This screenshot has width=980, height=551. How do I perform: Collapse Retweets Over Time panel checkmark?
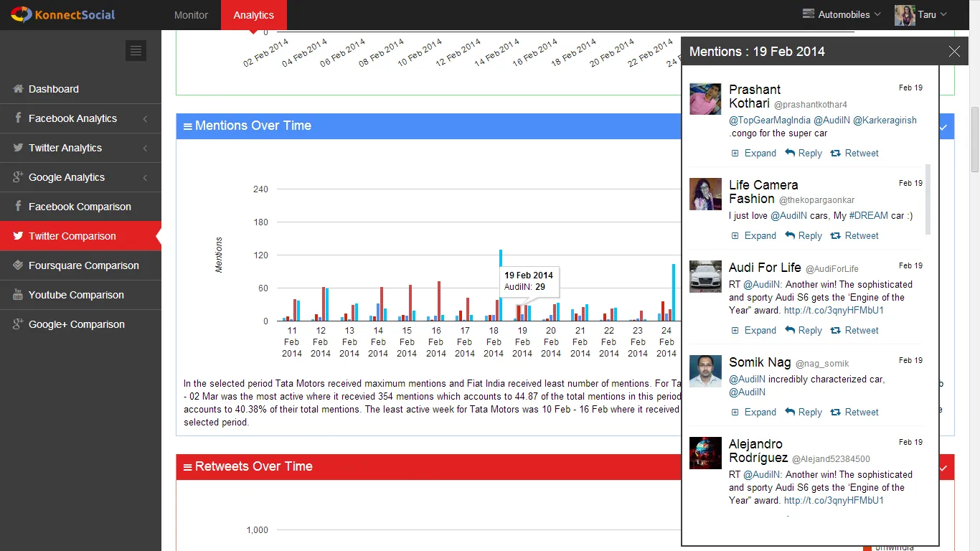pos(943,468)
